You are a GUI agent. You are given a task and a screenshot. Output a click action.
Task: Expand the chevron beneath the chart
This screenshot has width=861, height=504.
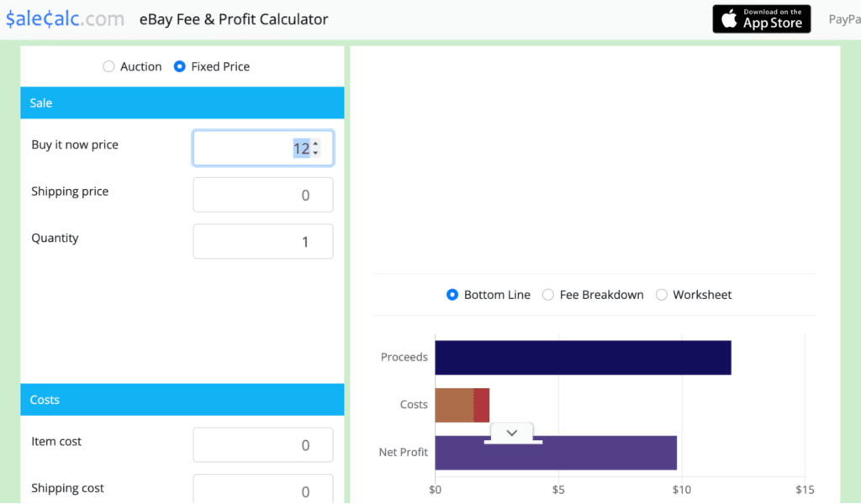point(512,431)
